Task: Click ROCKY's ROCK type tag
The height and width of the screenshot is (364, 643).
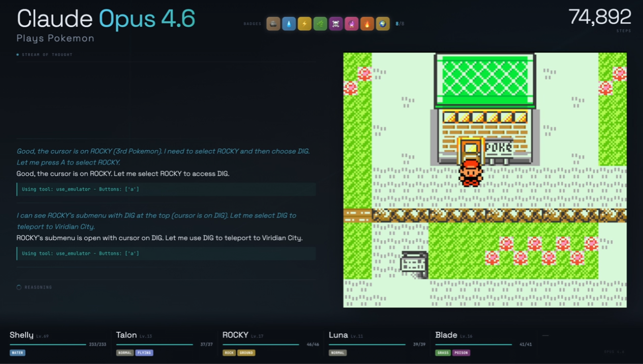Action: pos(229,353)
